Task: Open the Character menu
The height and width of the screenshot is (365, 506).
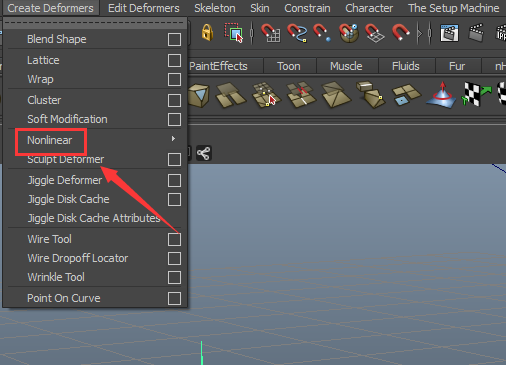Action: coord(369,8)
